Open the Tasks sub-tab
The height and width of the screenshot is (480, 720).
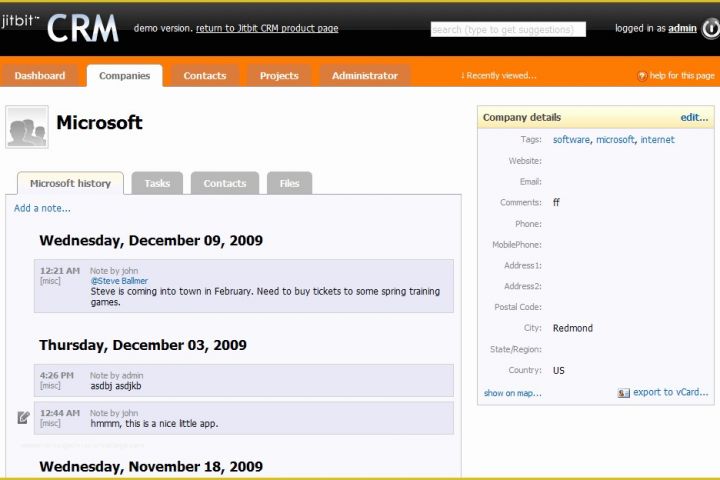pos(157,183)
